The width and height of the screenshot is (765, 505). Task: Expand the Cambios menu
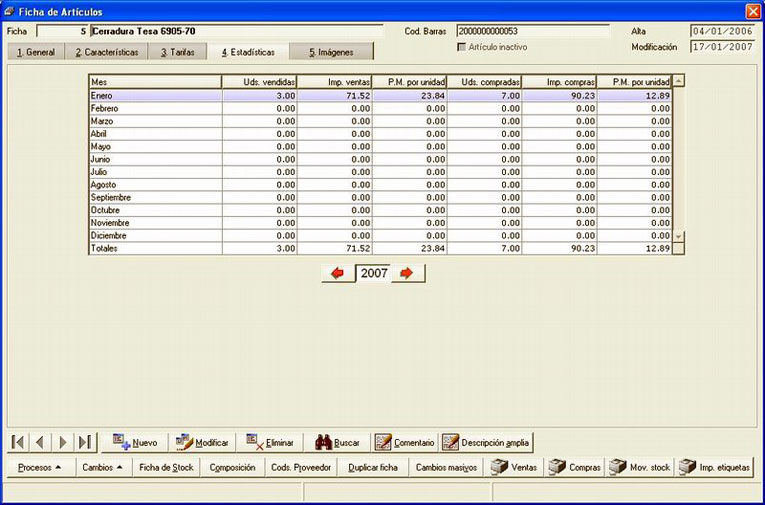coord(102,467)
